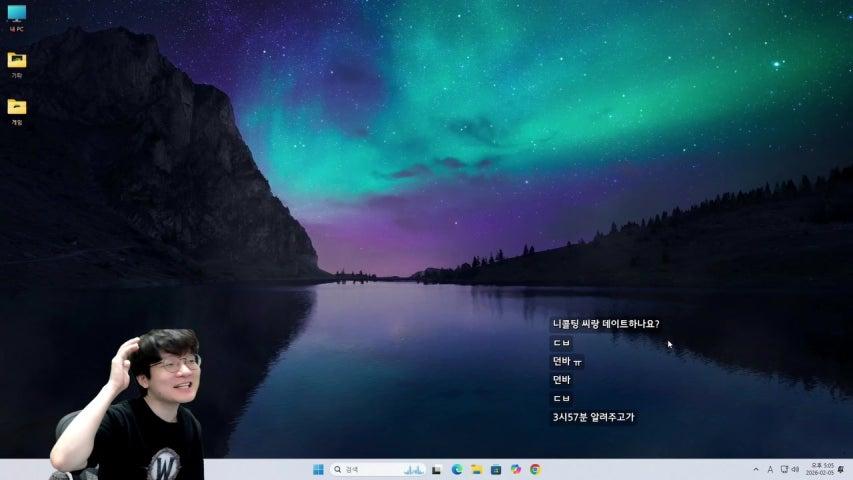Open Microsoft Store from the taskbar
The width and height of the screenshot is (853, 480).
coord(496,469)
